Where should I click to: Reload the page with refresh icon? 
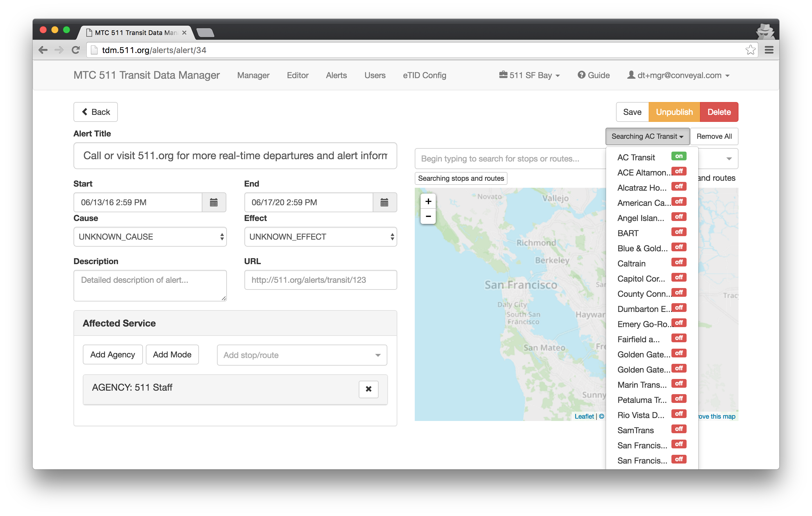click(x=76, y=50)
